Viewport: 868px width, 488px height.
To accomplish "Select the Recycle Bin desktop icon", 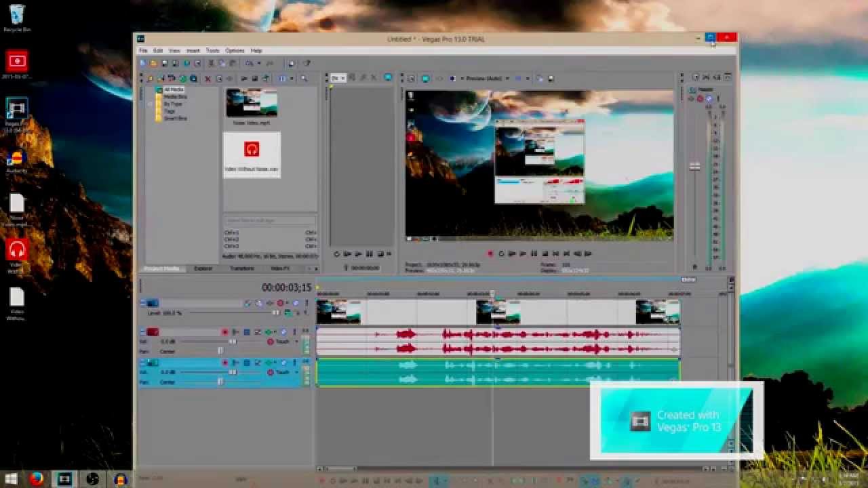I will point(16,18).
